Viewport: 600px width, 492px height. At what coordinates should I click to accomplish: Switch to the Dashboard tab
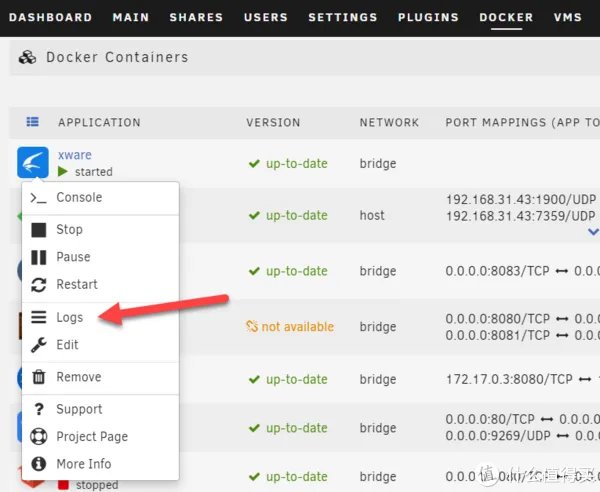[x=50, y=17]
